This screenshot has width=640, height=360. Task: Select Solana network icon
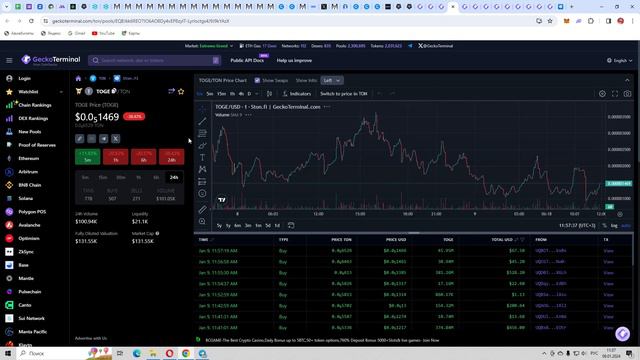click(x=9, y=198)
